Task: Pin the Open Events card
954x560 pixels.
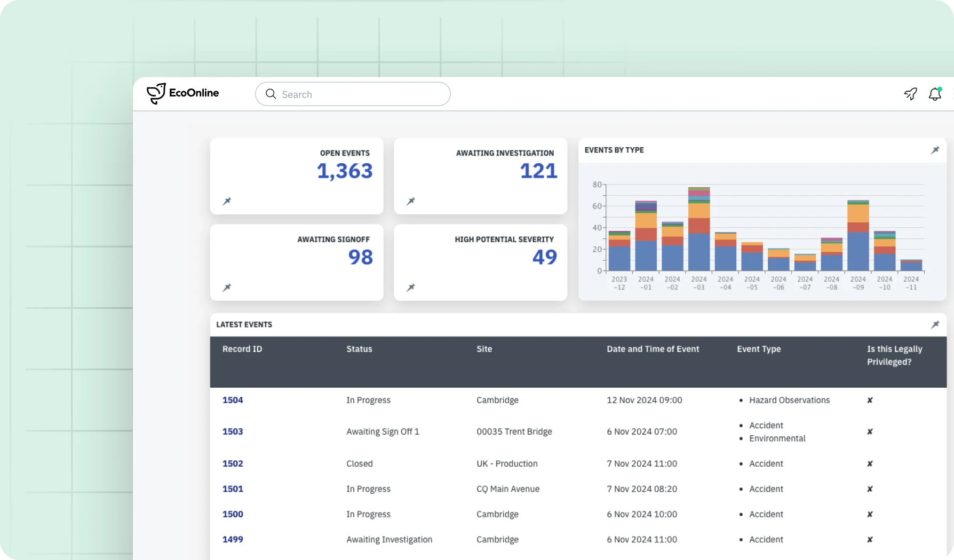Action: [x=227, y=201]
